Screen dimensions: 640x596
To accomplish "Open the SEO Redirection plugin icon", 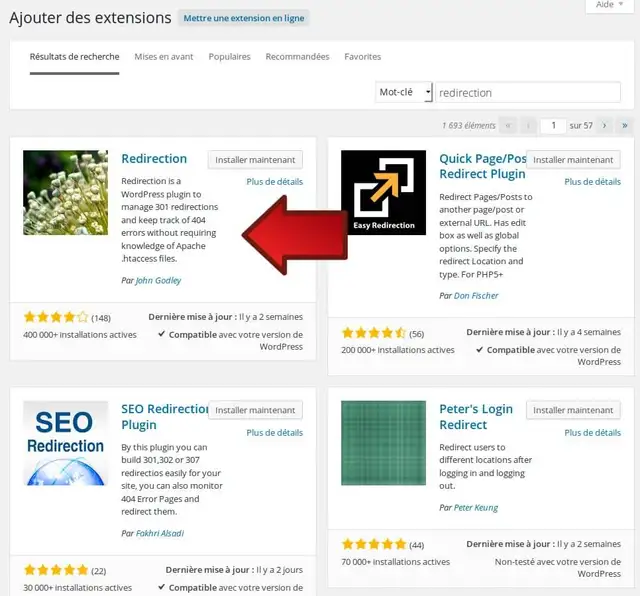I will click(65, 443).
